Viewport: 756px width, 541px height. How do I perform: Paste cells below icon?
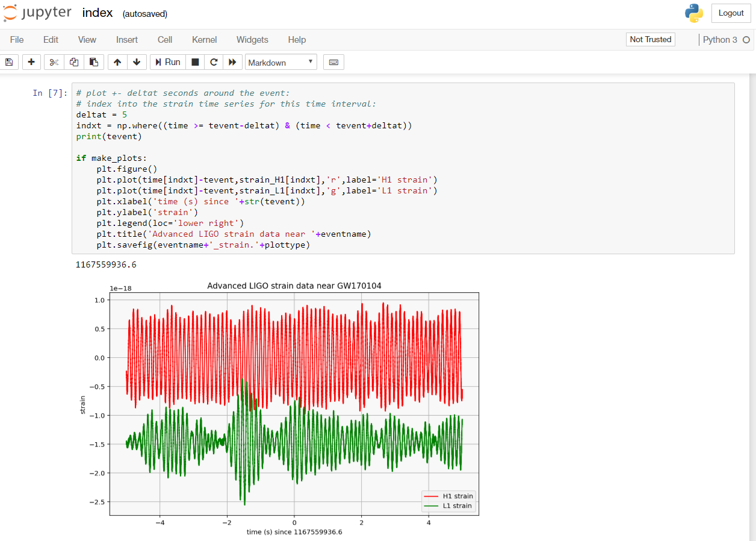point(94,62)
